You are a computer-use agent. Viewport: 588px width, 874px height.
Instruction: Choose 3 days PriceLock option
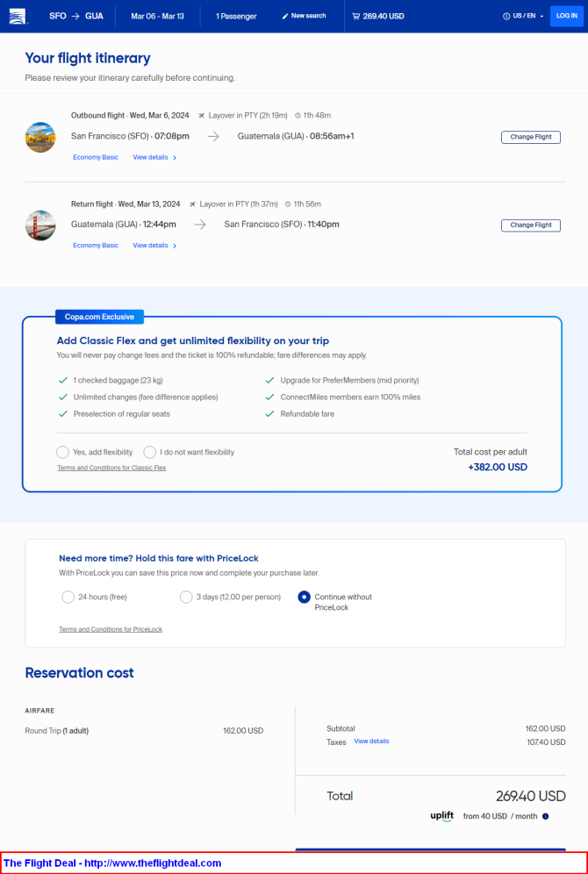(186, 597)
